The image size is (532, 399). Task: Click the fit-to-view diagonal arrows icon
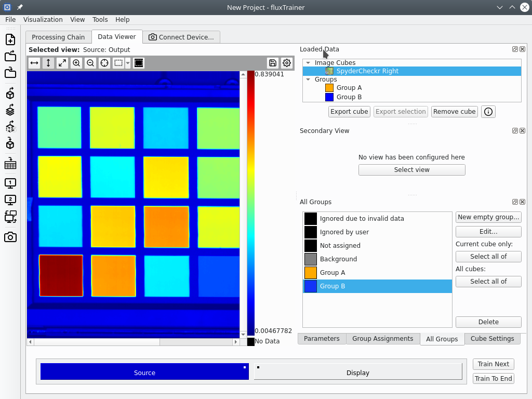[x=62, y=63]
